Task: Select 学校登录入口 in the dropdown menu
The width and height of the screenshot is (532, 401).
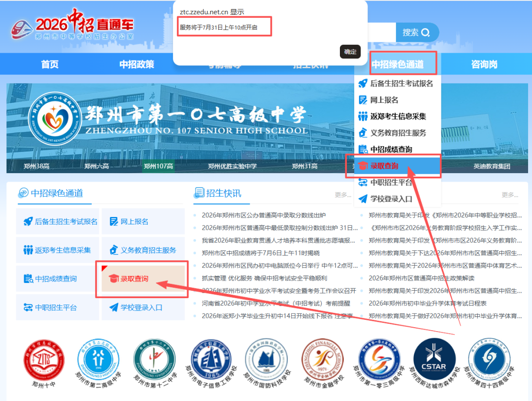Action: [398, 199]
